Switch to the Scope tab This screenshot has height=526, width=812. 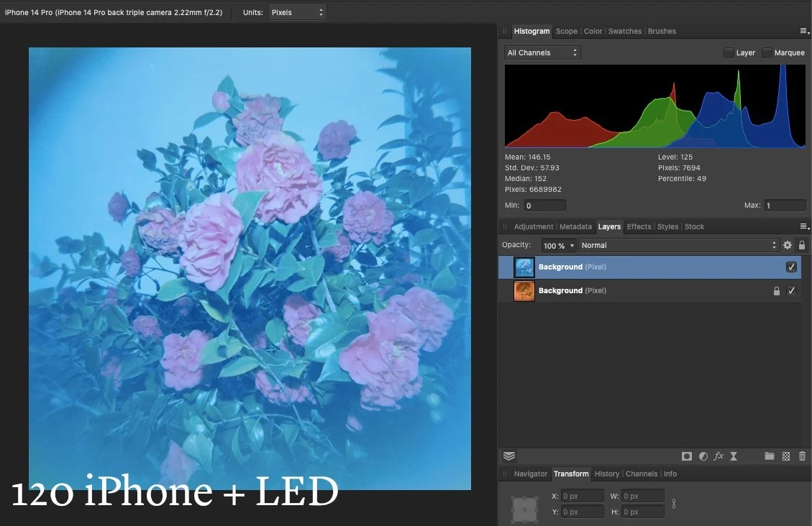(567, 31)
